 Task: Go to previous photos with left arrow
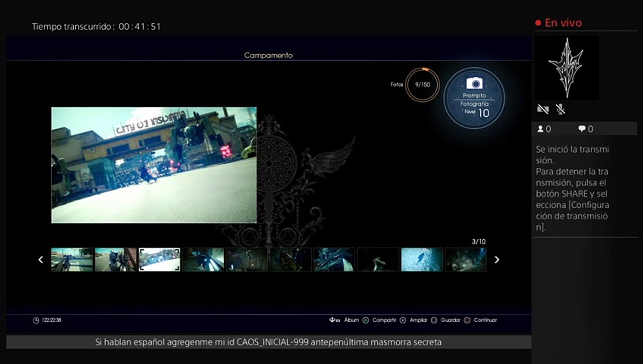pyautogui.click(x=41, y=259)
